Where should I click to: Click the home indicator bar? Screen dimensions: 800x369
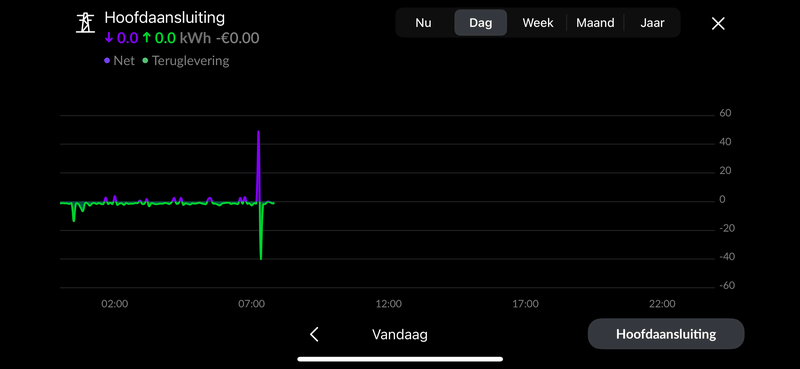[x=400, y=359]
